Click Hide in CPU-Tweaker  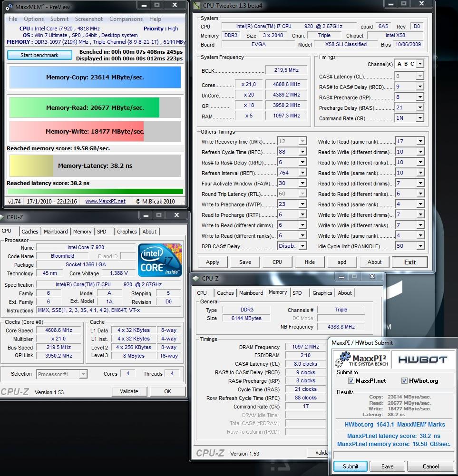[x=310, y=262]
